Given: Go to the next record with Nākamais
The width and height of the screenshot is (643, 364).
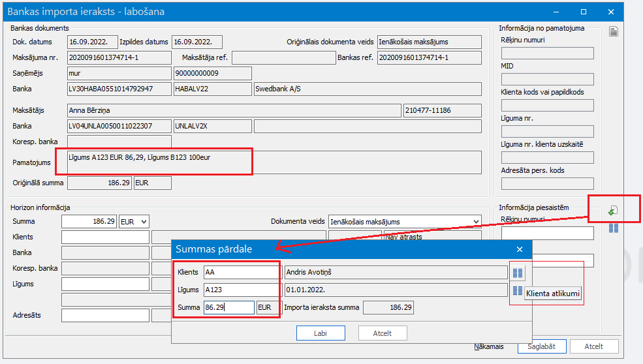Looking at the screenshot, I should tap(489, 346).
